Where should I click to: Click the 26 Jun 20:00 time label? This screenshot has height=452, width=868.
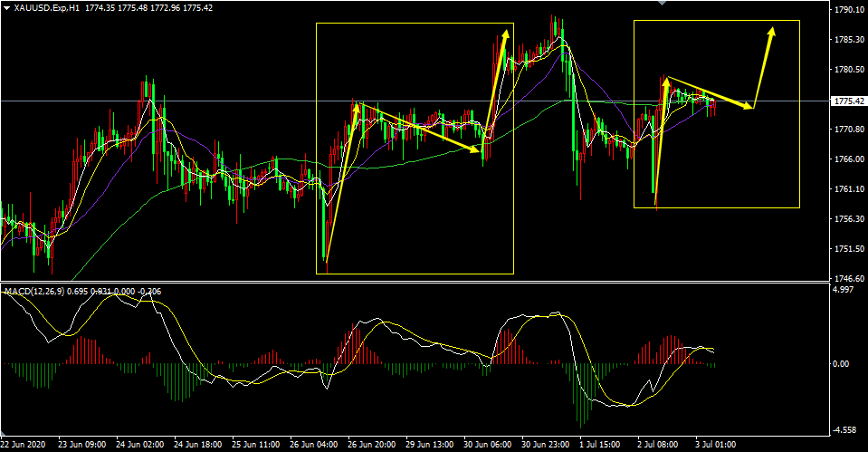(x=371, y=444)
